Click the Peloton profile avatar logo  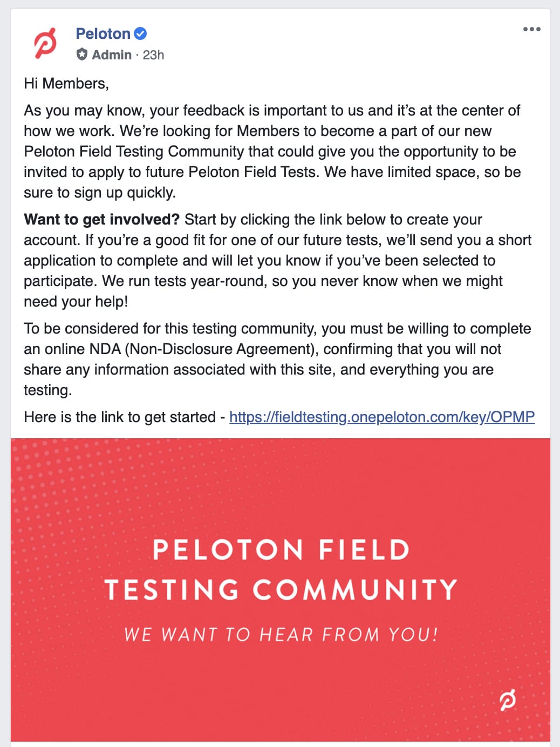coord(45,43)
